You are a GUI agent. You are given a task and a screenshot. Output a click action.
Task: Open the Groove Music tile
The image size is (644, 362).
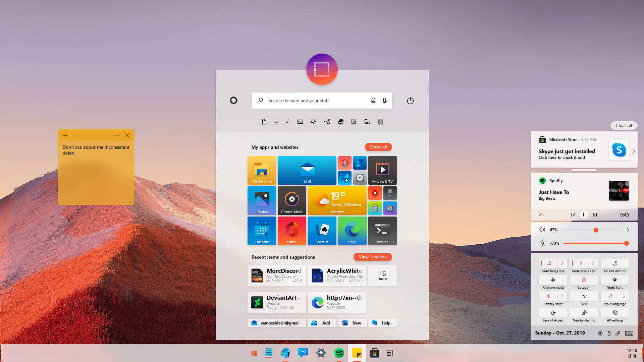pyautogui.click(x=291, y=200)
